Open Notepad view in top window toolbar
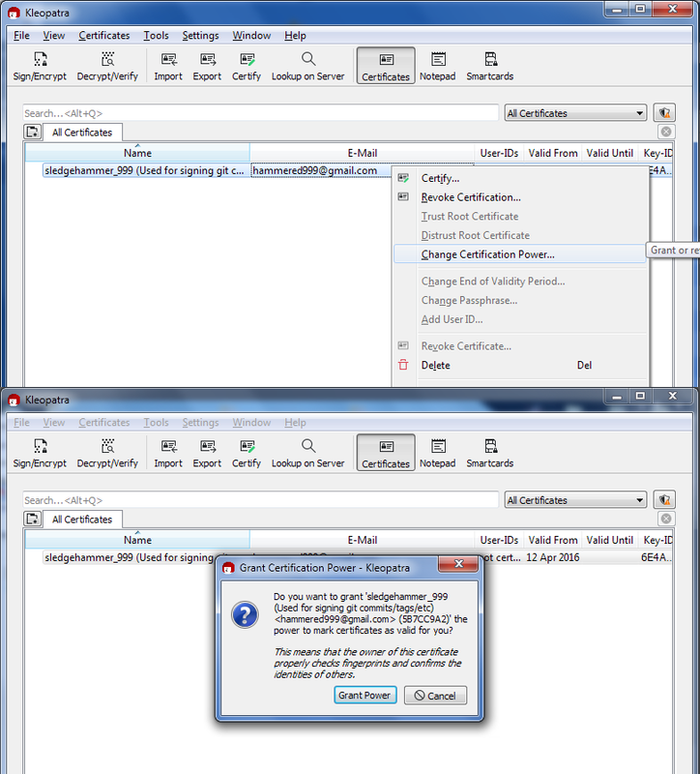 pos(438,66)
